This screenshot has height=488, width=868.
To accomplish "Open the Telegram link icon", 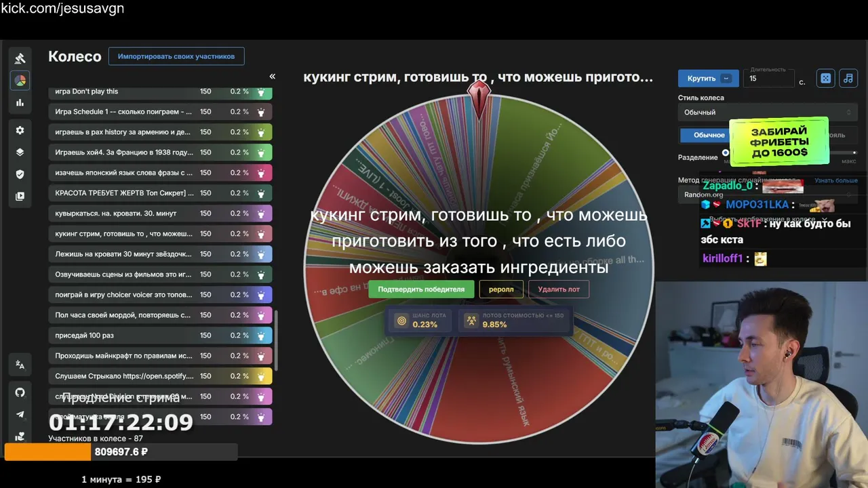I will pyautogui.click(x=20, y=414).
